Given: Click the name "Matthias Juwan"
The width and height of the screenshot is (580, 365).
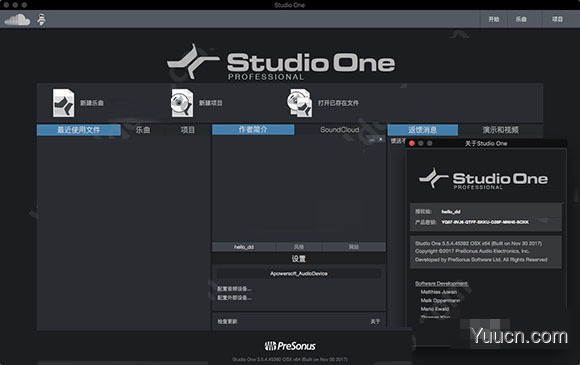Looking at the screenshot, I should point(439,292).
